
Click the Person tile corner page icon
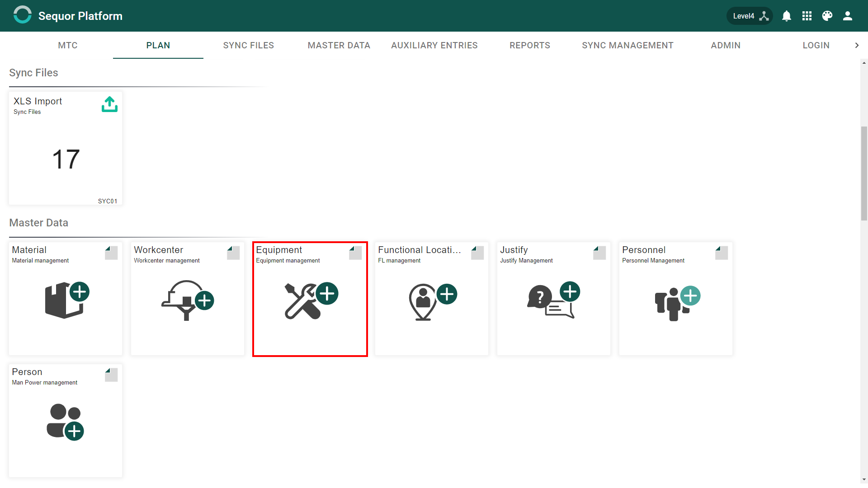pos(111,375)
